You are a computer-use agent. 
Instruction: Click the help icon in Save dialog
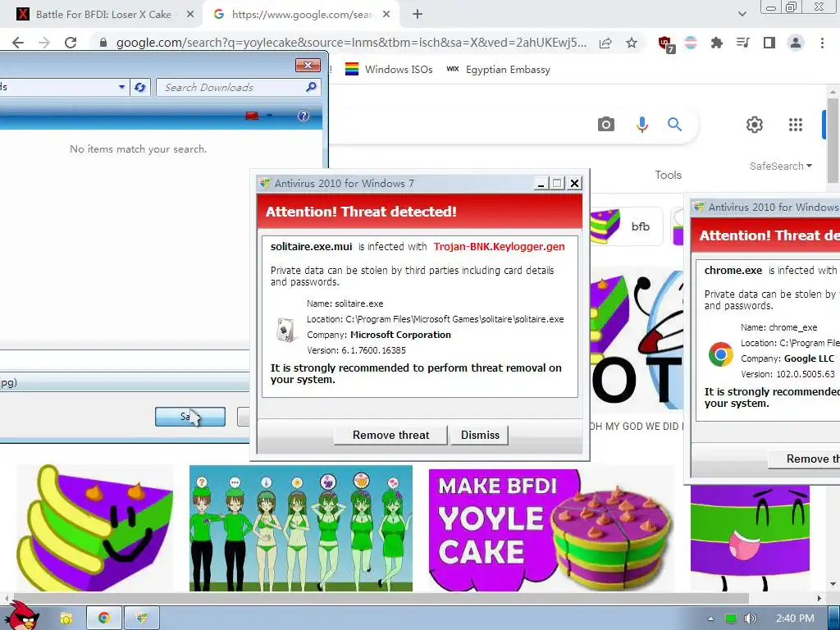point(304,116)
